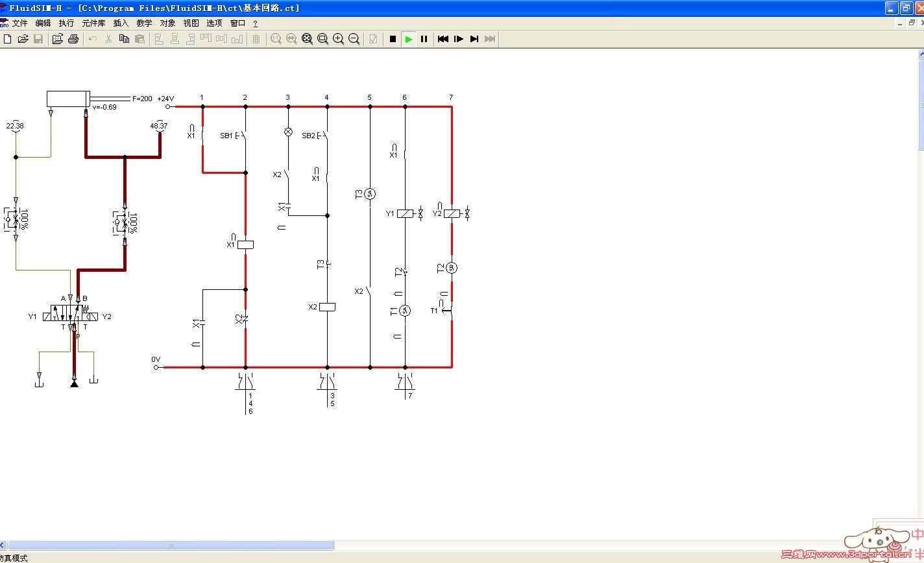Toggle the grid display icon
Image resolution: width=924 pixels, height=563 pixels.
tap(256, 39)
